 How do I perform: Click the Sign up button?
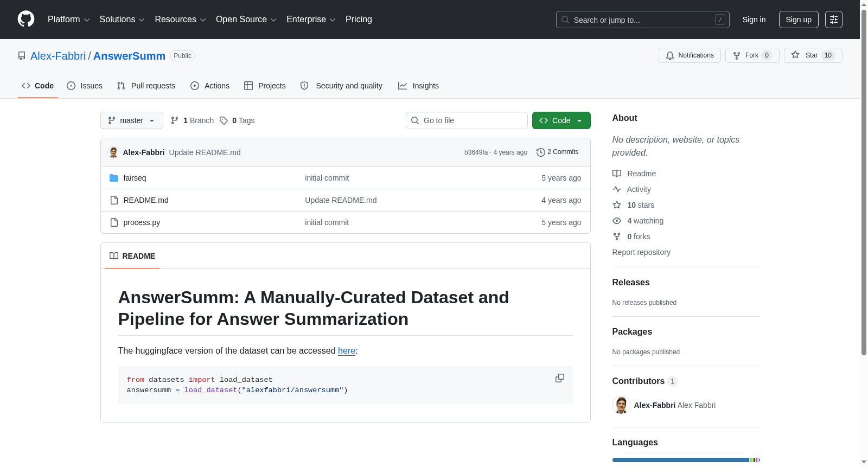pyautogui.click(x=799, y=20)
